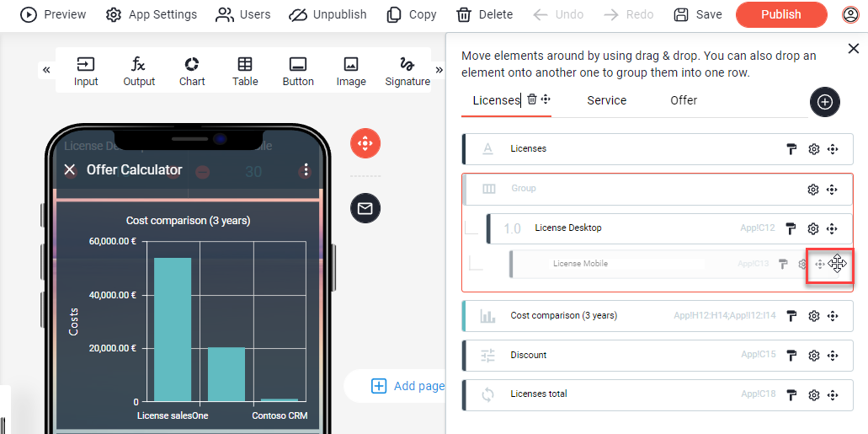Screen dimensions: 868x434
Task: Open style roller for Cost comparison row
Action: point(792,316)
